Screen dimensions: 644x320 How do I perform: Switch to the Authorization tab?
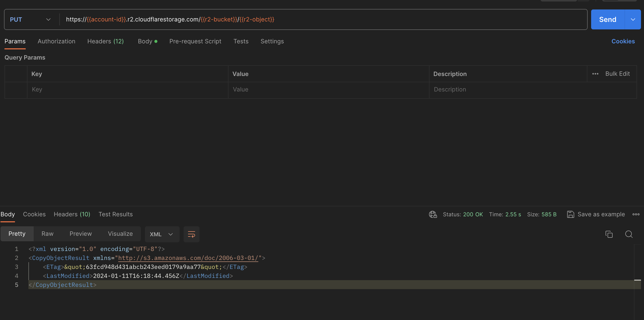tap(56, 41)
